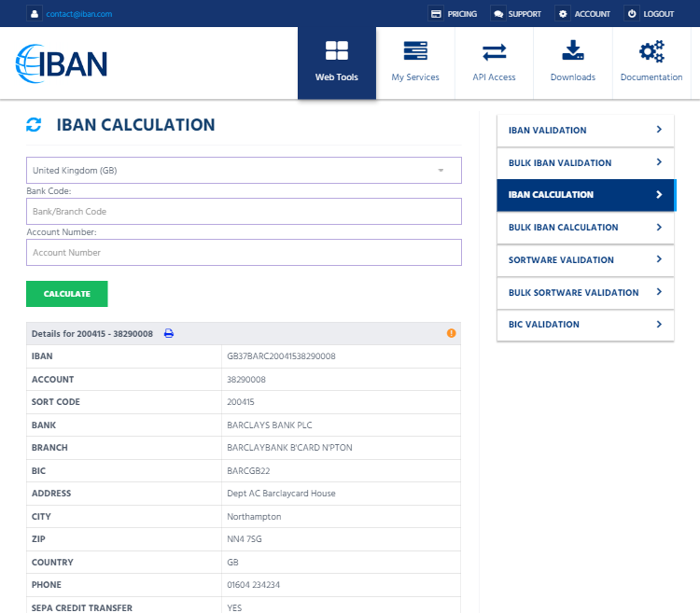Go to the API Access page

click(x=494, y=63)
